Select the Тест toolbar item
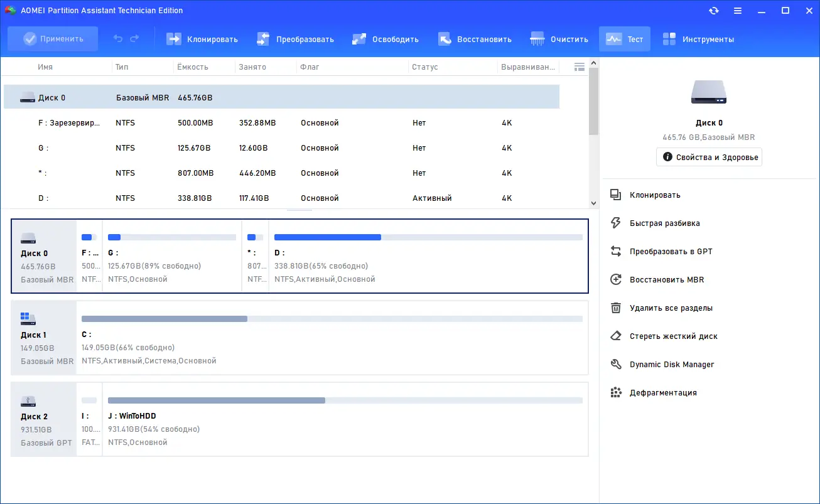Image resolution: width=820 pixels, height=504 pixels. [625, 39]
